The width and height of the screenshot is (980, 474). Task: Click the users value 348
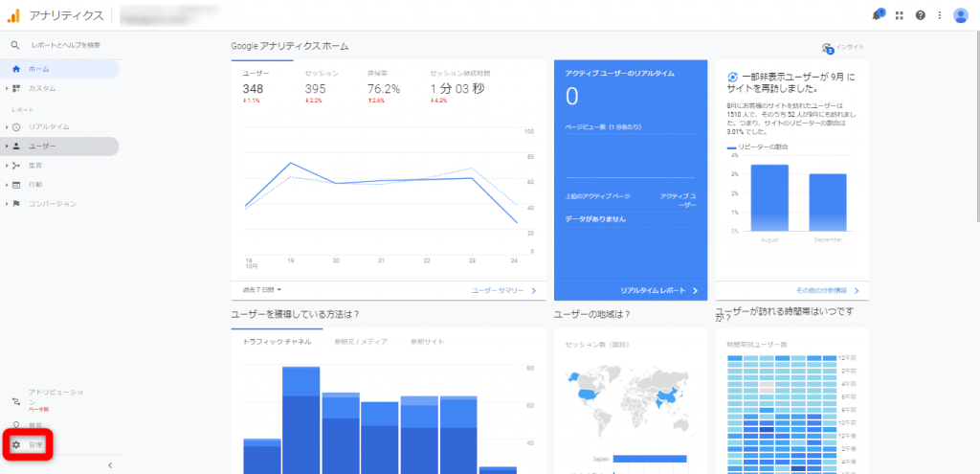pos(254,89)
